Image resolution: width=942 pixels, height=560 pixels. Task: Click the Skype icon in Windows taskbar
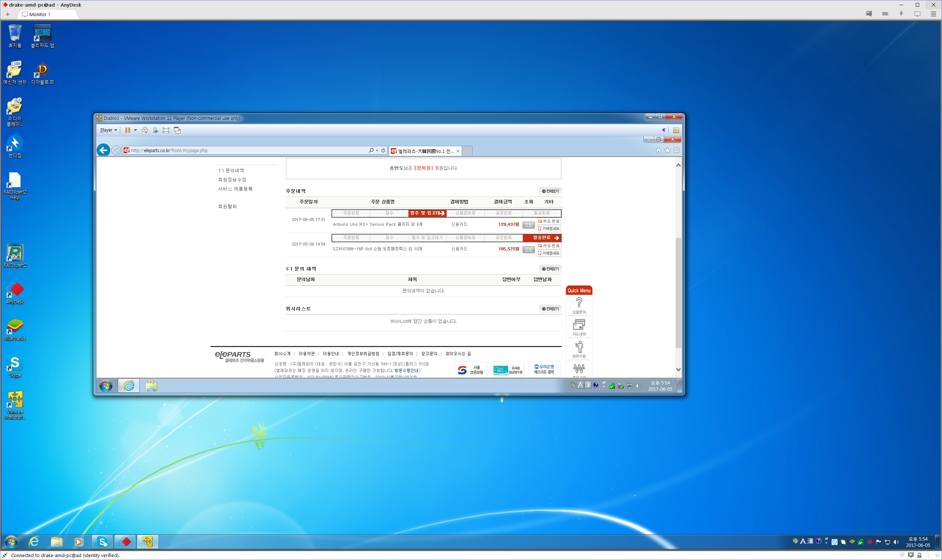102,542
